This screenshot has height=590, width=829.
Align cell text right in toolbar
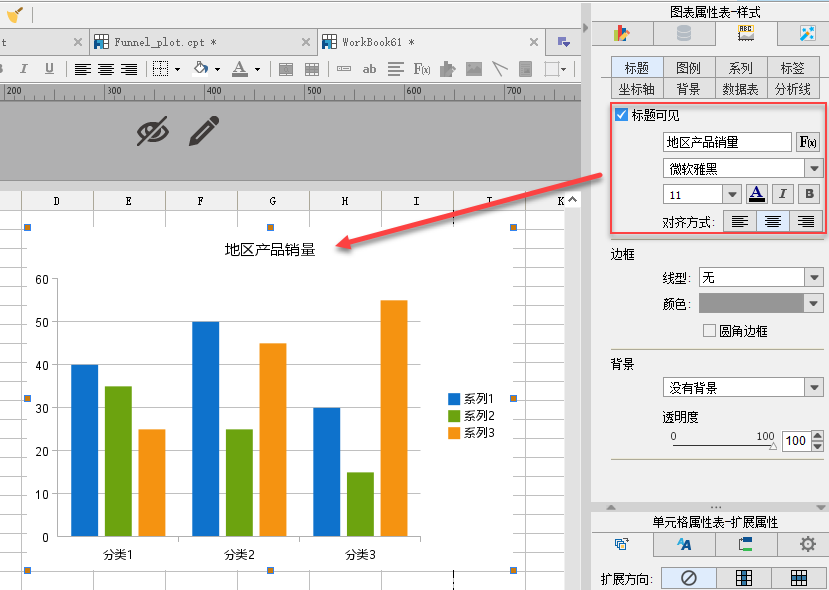coord(129,69)
